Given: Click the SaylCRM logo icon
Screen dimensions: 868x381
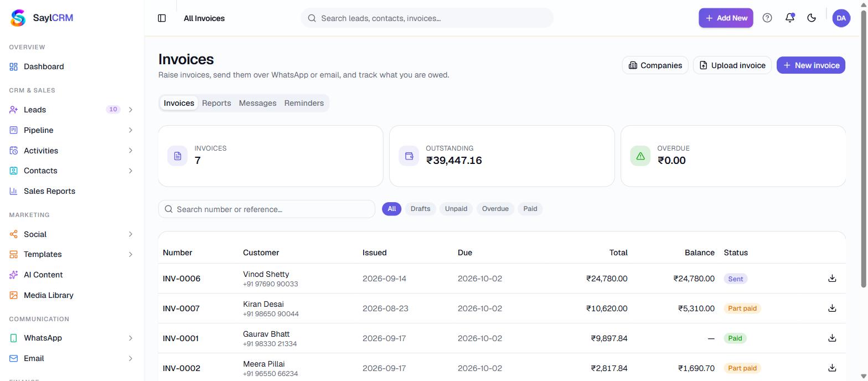Looking at the screenshot, I should 18,18.
